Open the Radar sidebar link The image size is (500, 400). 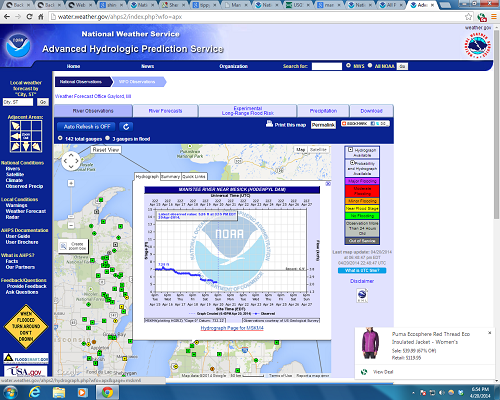pos(12,217)
